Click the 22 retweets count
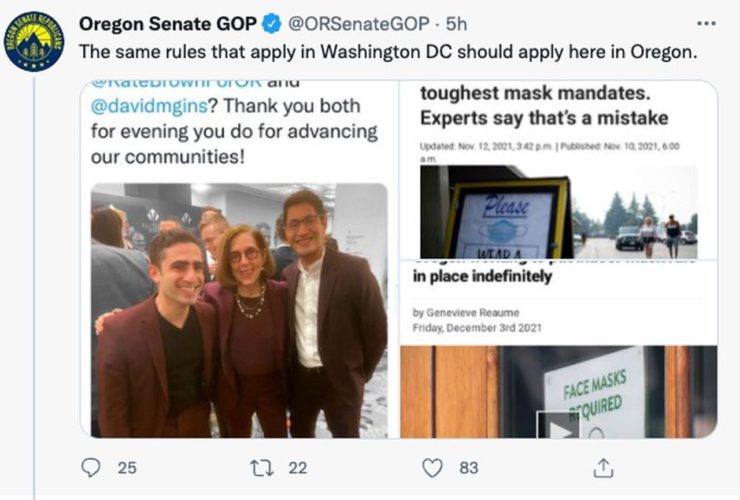This screenshot has height=500, width=740. click(297, 467)
